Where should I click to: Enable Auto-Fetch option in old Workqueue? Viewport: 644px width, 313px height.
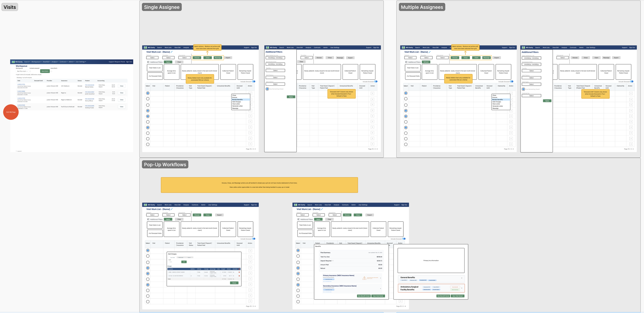point(51,71)
